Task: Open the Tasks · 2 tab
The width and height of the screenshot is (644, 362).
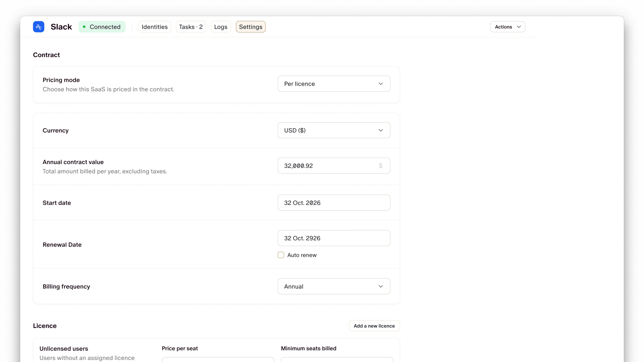Action: coord(191,27)
